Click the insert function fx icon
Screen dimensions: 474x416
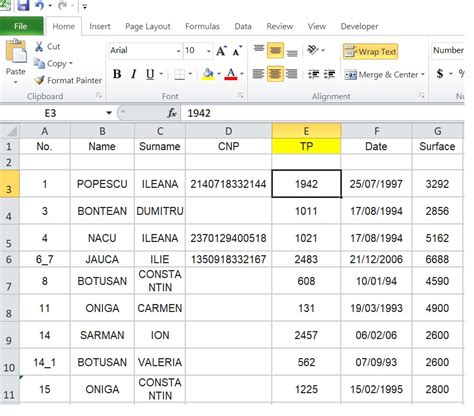tap(172, 113)
